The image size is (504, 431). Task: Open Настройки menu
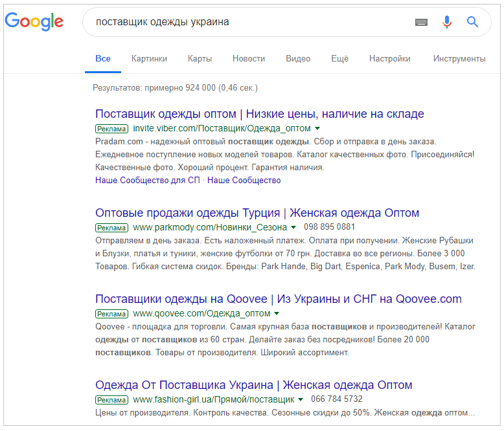[x=389, y=59]
